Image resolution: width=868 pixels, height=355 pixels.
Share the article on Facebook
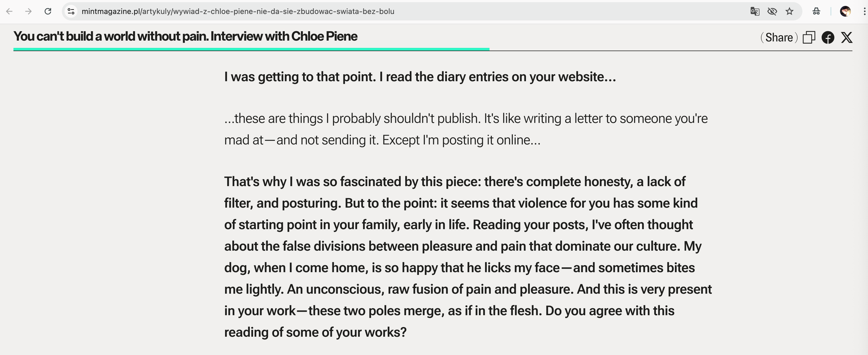click(828, 37)
